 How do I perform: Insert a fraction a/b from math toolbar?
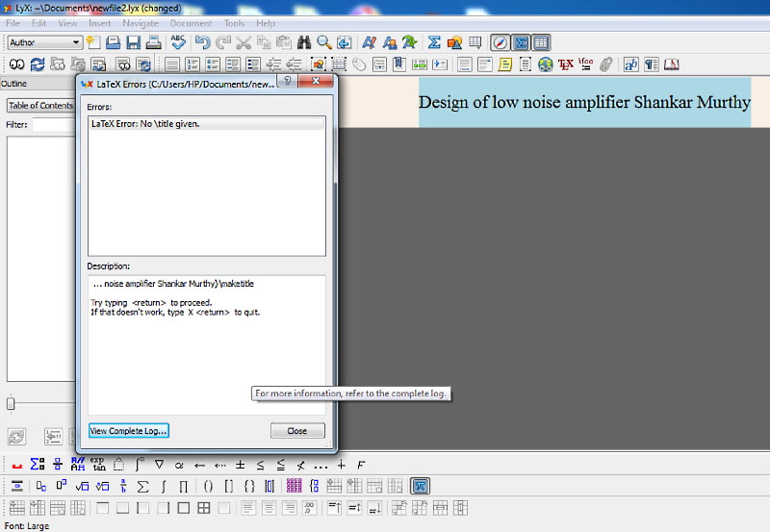click(x=123, y=487)
